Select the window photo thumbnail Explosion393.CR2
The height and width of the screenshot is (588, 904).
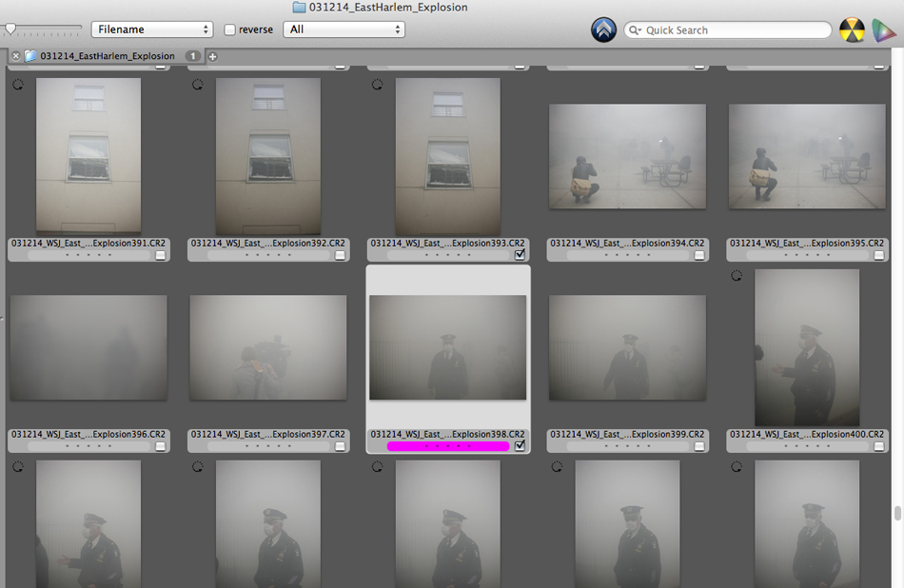448,156
